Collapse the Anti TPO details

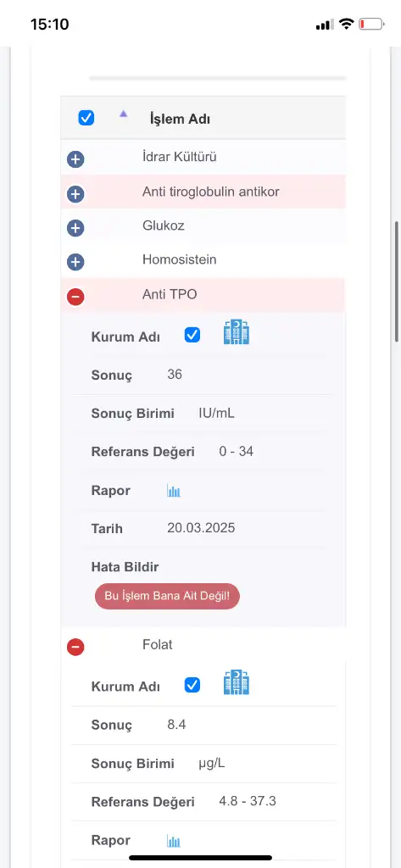point(75,297)
